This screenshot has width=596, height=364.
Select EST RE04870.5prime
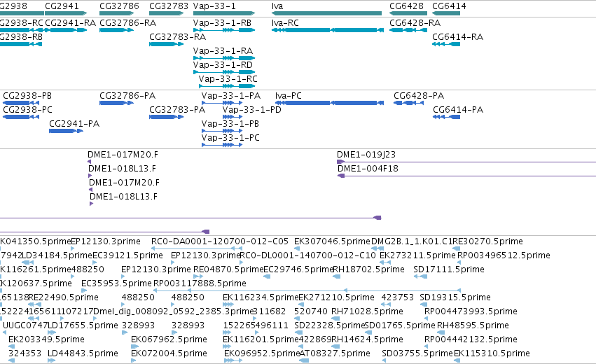pyautogui.click(x=228, y=269)
